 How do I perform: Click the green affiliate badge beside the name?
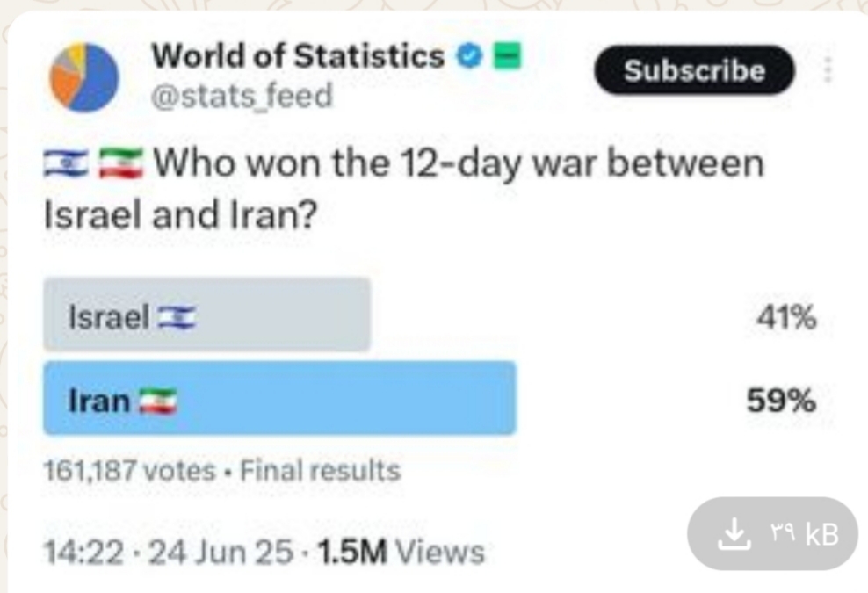tap(507, 56)
